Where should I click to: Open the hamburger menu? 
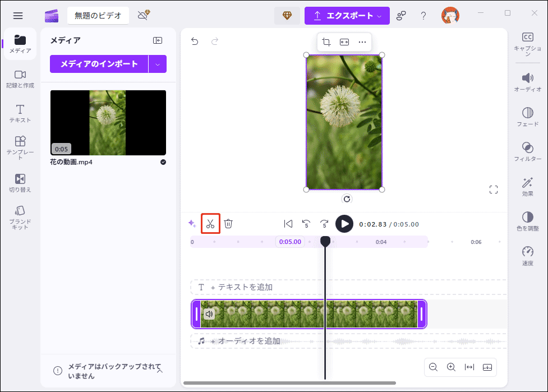[18, 16]
